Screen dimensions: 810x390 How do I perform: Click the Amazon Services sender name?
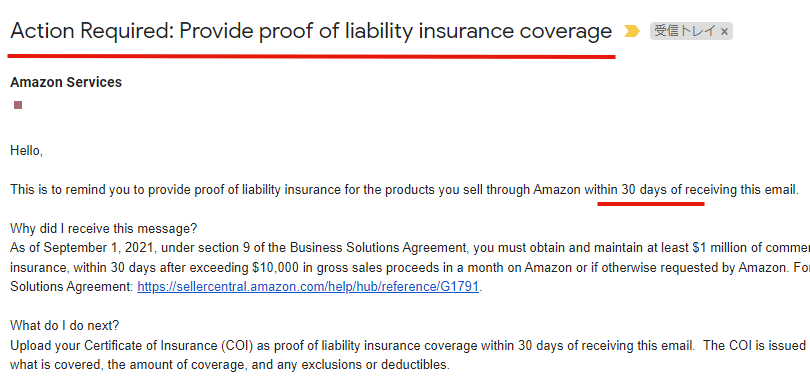(66, 82)
